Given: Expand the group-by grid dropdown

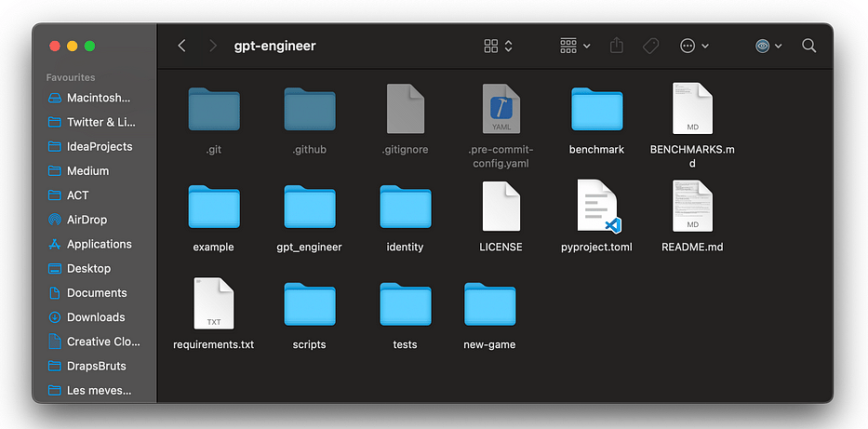Looking at the screenshot, I should point(574,46).
